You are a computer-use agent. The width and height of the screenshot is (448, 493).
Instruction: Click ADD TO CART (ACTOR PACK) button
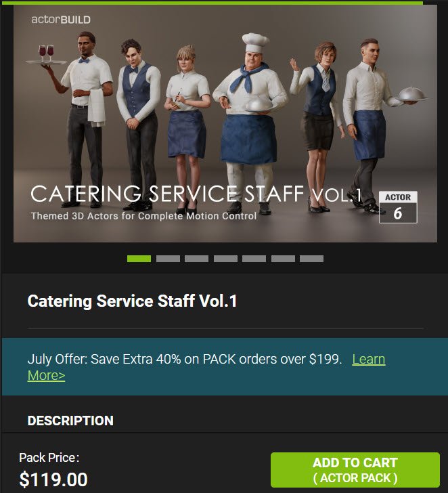355,470
